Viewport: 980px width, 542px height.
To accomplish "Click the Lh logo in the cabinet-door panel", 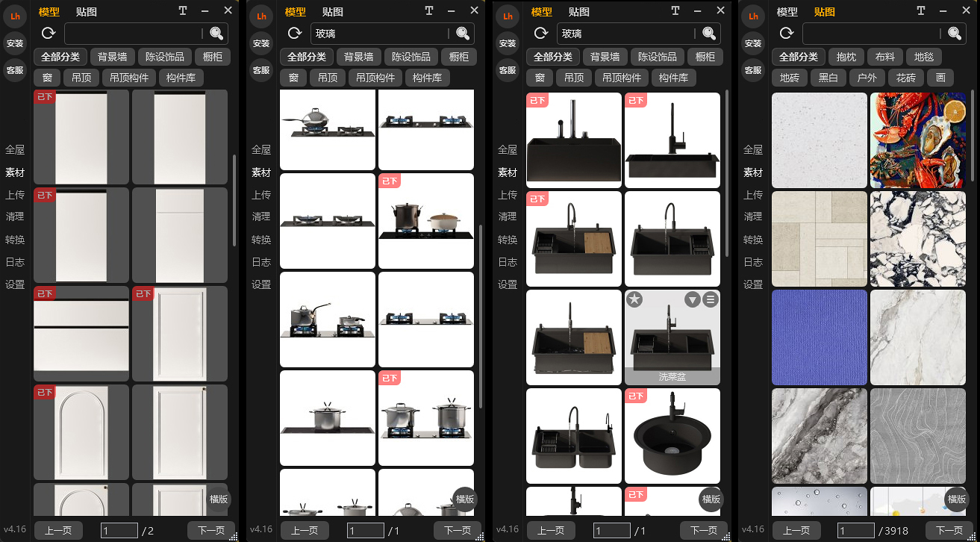I will [15, 16].
